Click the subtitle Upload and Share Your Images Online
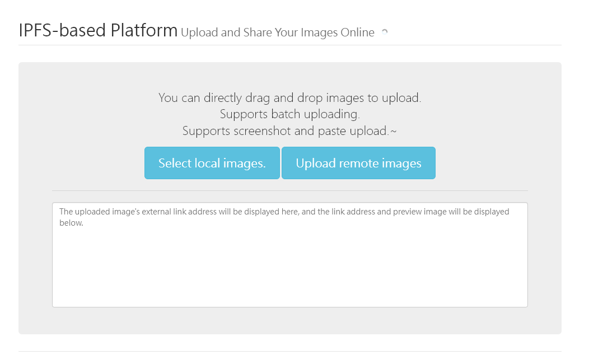 pyautogui.click(x=277, y=32)
